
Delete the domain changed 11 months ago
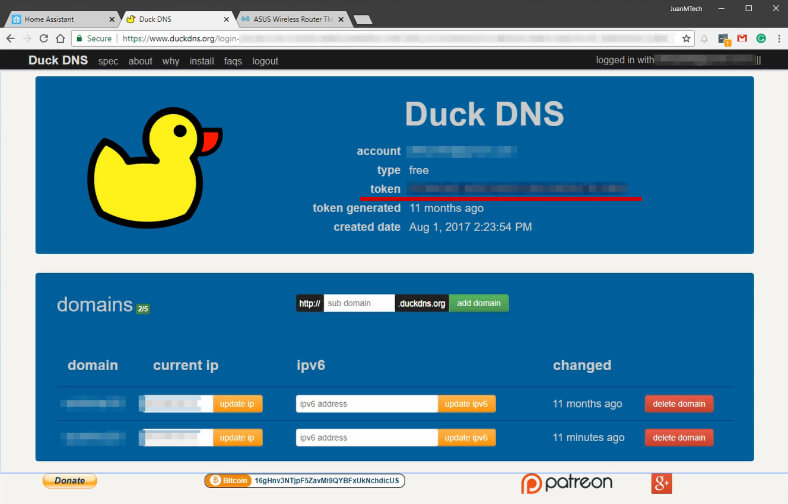coord(679,404)
